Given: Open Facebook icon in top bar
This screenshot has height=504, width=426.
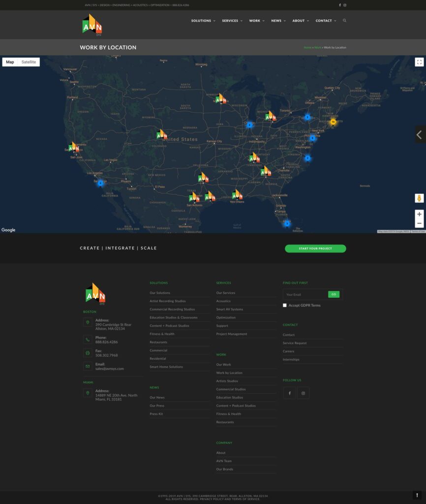Looking at the screenshot, I should pos(340,5).
